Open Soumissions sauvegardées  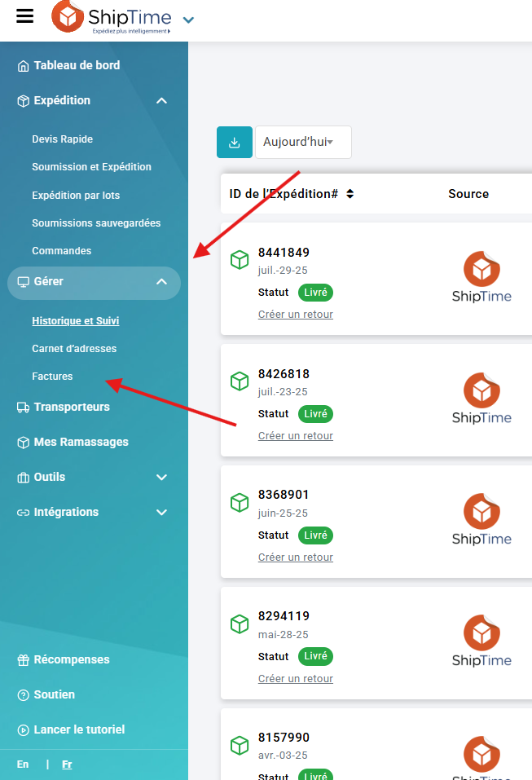(x=96, y=223)
